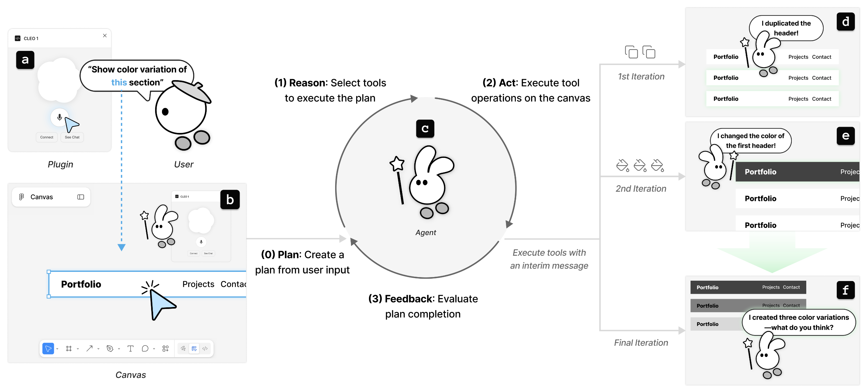Click the dark Portfolio header in panel f
The image size is (868, 392).
click(x=748, y=287)
